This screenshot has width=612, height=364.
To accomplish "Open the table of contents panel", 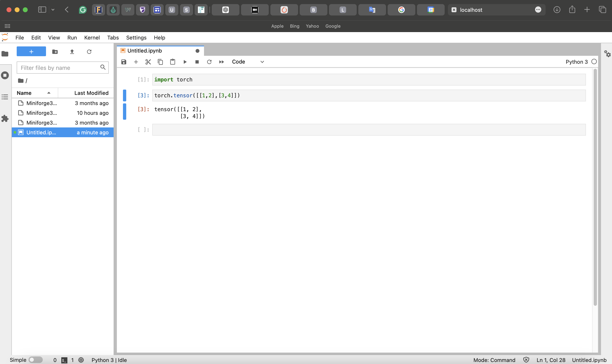I will pos(5,97).
